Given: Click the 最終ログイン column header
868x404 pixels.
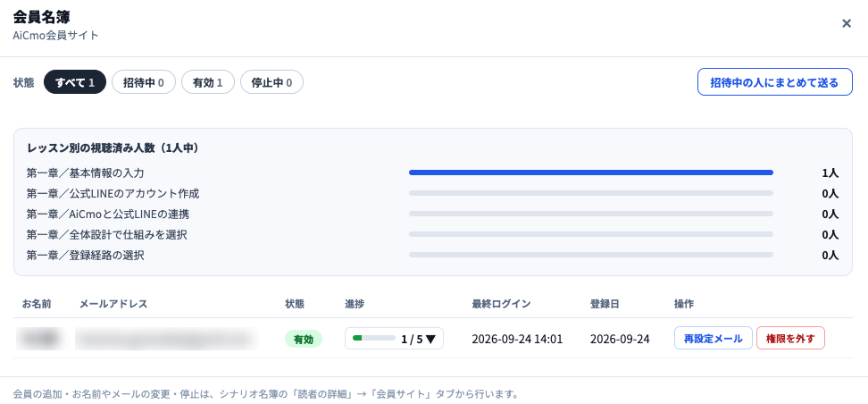Looking at the screenshot, I should [502, 304].
